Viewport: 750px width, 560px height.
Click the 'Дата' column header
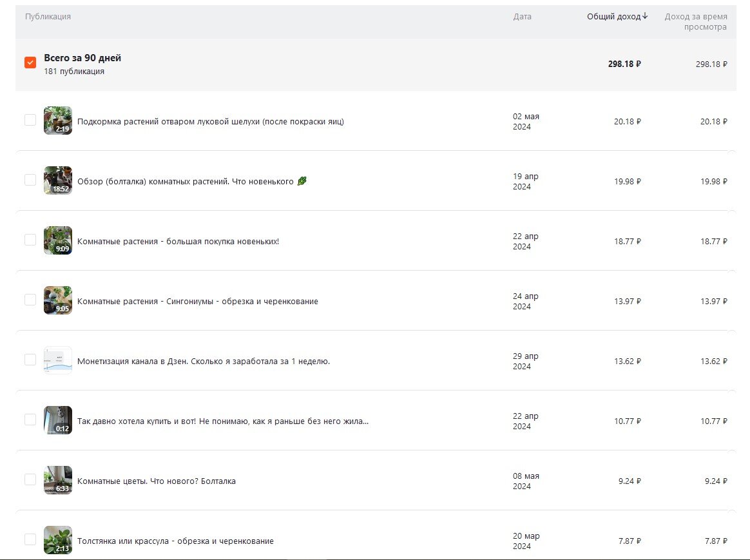(522, 17)
